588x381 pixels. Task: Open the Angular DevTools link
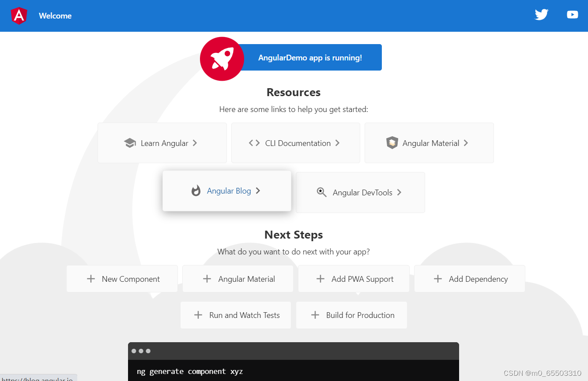point(360,192)
